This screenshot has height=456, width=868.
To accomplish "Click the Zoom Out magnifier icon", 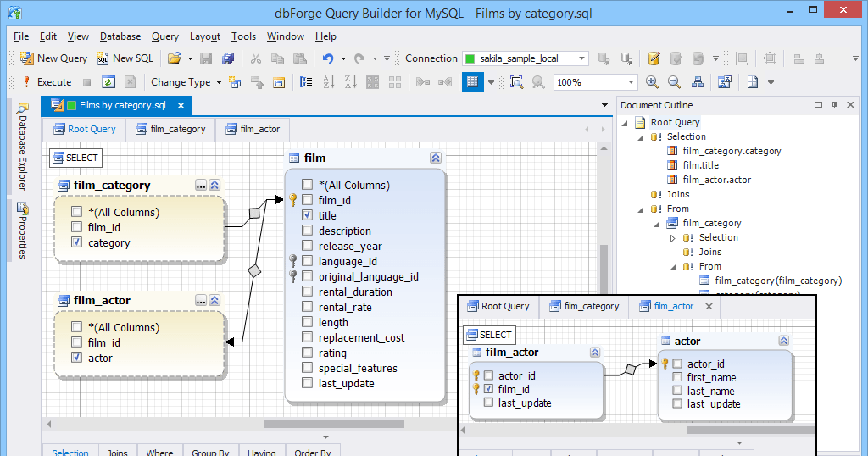I will pos(674,82).
